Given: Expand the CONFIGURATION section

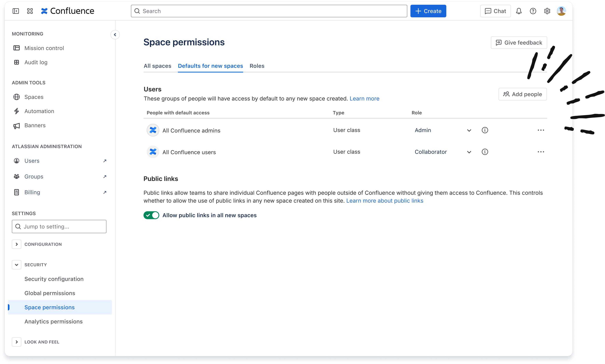Looking at the screenshot, I should [17, 244].
